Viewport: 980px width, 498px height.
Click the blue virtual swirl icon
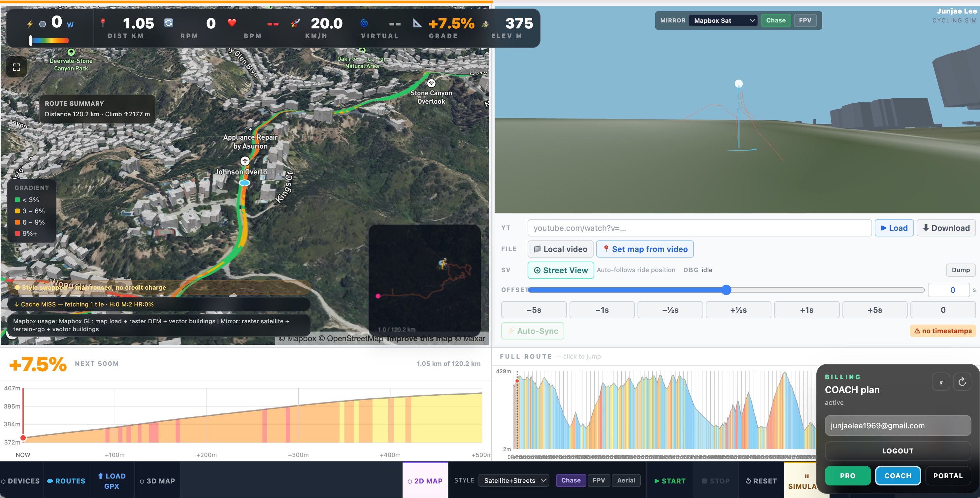(364, 23)
